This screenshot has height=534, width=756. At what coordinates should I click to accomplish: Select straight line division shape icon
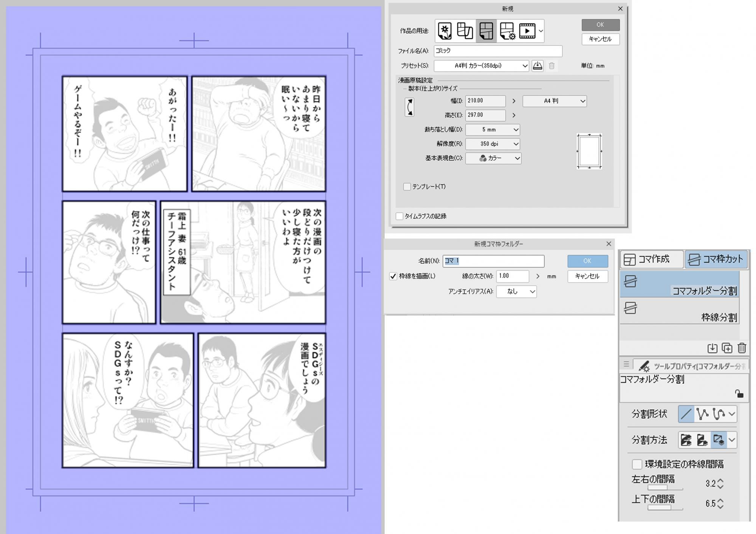[x=686, y=414]
